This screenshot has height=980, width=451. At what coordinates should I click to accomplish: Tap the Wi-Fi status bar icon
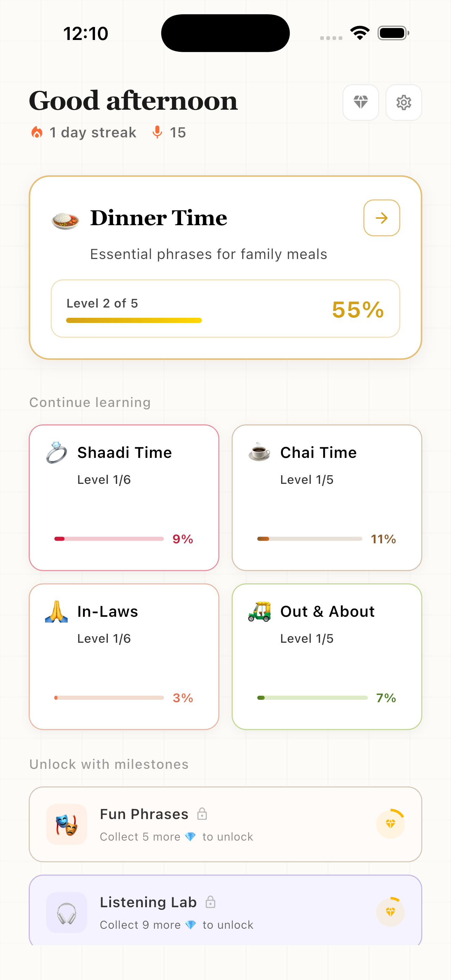tap(360, 33)
